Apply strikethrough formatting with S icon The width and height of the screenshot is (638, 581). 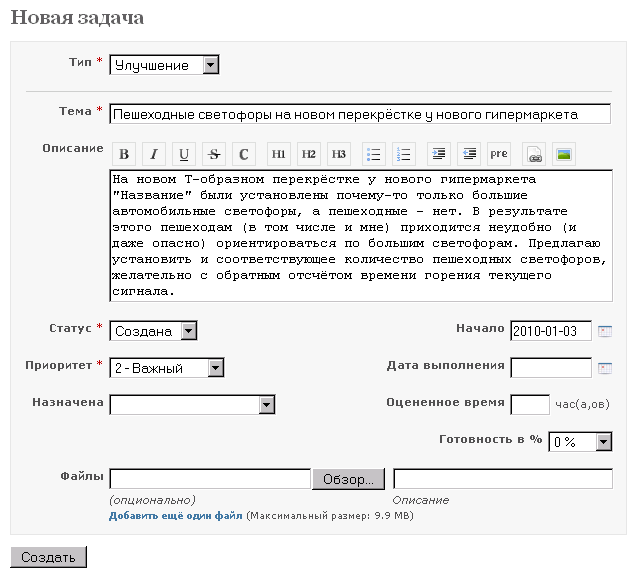pos(214,154)
